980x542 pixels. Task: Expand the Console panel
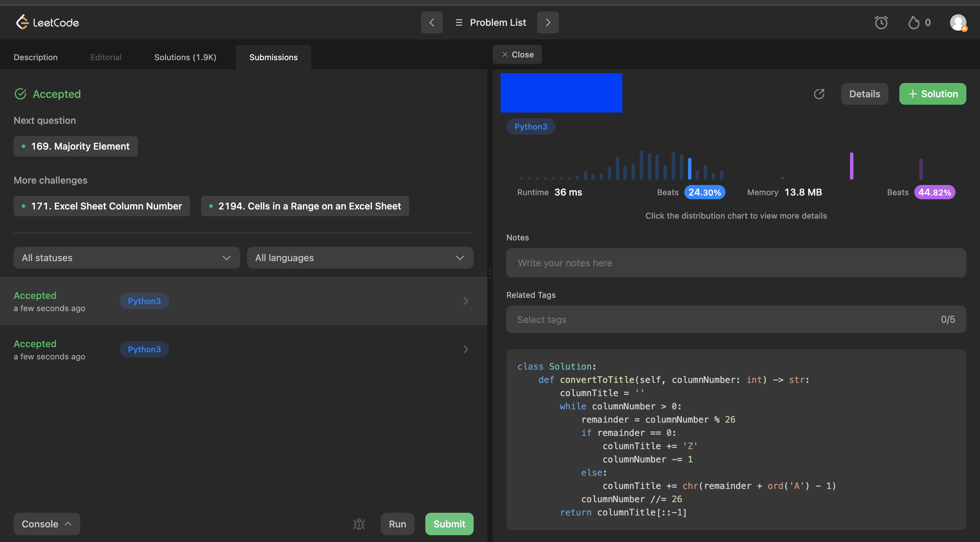tap(46, 524)
